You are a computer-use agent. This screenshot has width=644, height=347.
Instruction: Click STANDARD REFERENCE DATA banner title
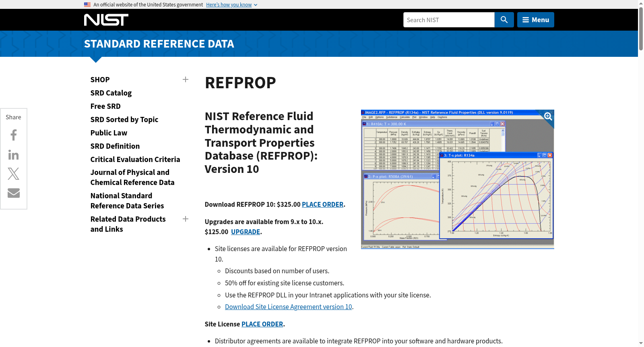point(159,44)
